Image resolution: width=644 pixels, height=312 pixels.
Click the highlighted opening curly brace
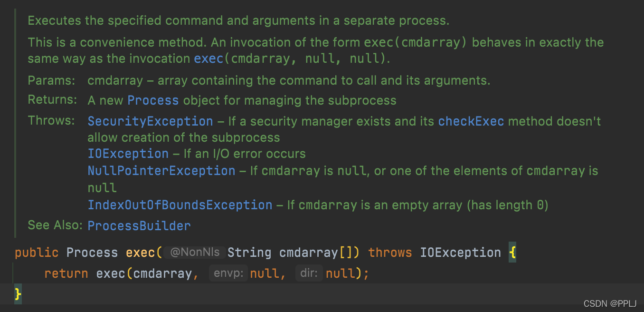pyautogui.click(x=512, y=253)
